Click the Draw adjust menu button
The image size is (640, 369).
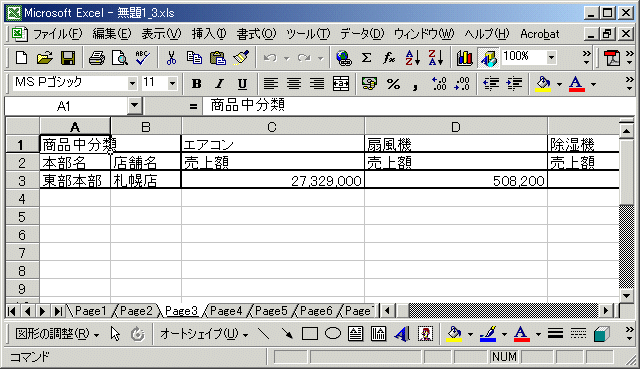coord(57,334)
